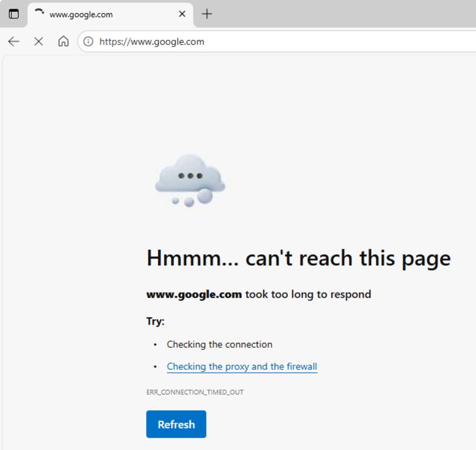476x450 pixels.
Task: Close the www.google.com tab
Action: coord(182,14)
